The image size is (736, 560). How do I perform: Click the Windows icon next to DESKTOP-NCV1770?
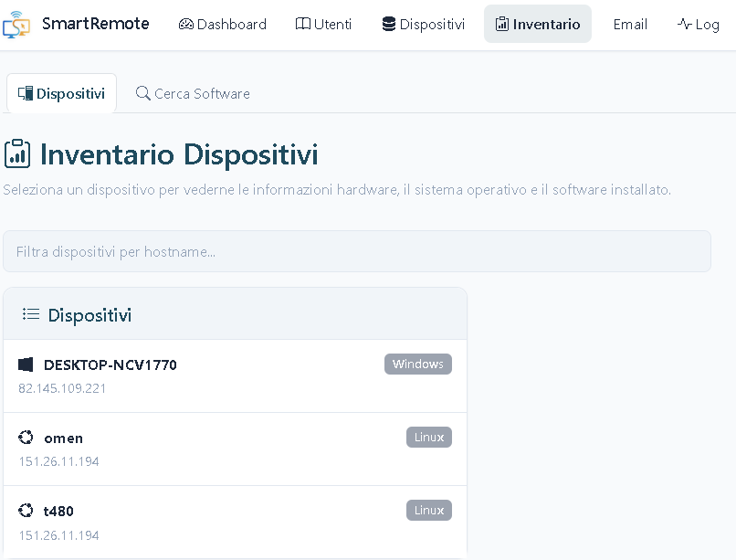[26, 364]
